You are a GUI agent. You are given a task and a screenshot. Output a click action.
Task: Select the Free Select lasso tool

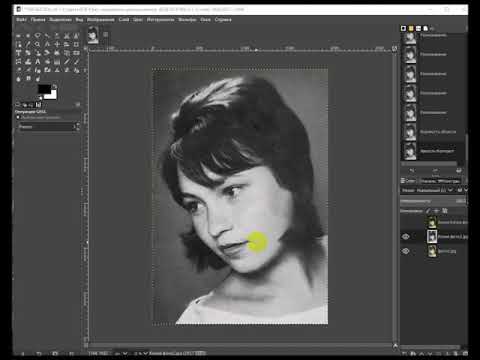coord(38,36)
